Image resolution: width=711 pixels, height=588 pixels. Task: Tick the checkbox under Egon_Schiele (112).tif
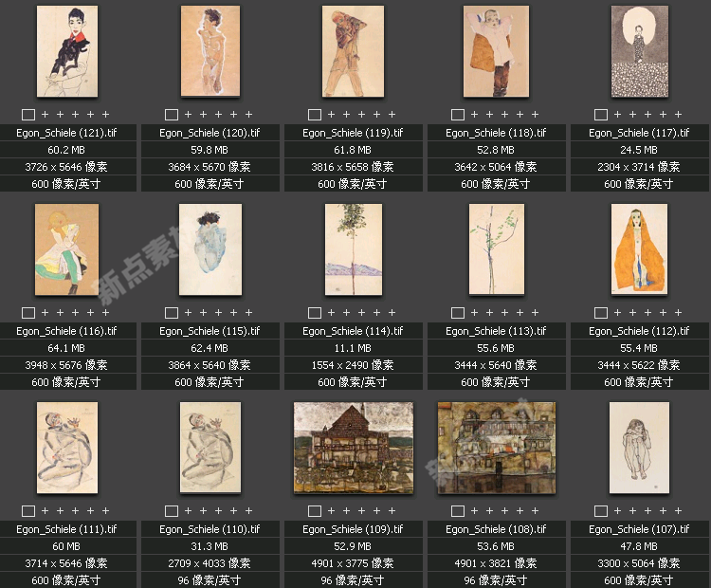(x=601, y=313)
